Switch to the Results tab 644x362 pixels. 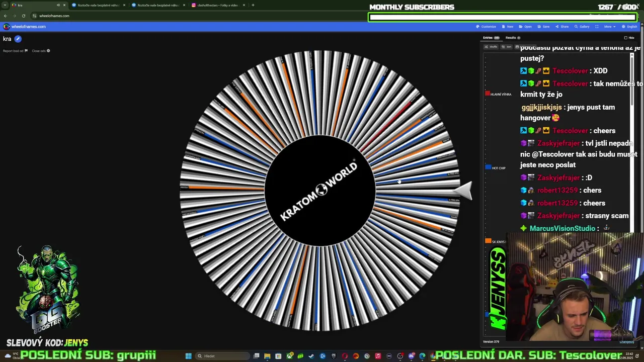pos(513,38)
